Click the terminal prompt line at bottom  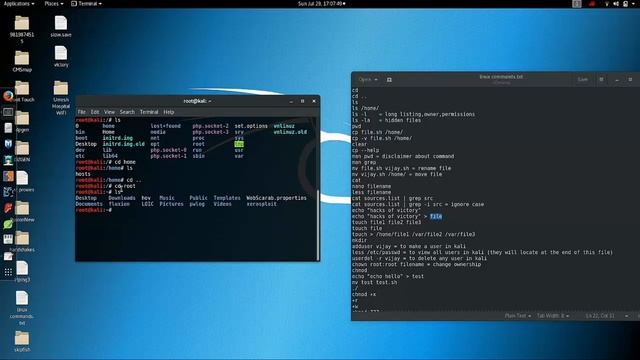click(94, 210)
